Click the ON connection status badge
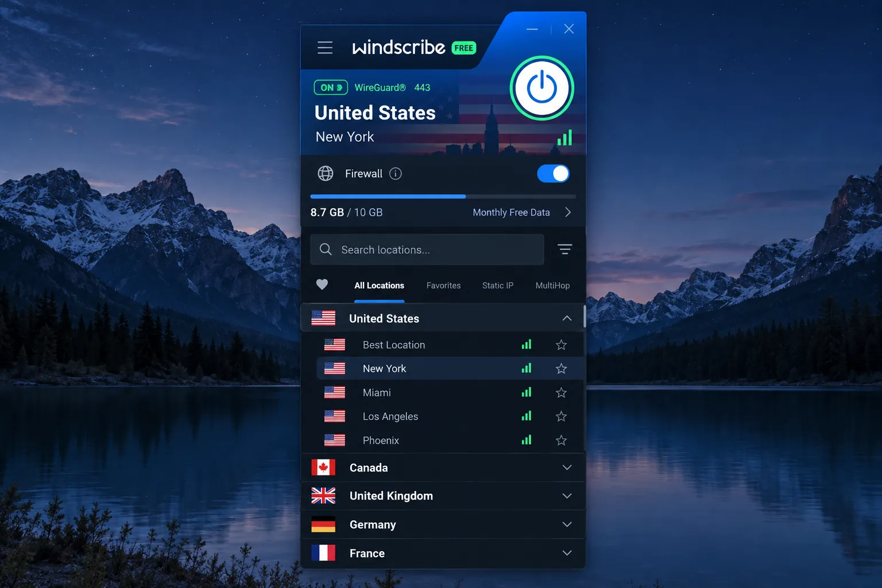Viewport: 882px width, 588px height. tap(331, 87)
